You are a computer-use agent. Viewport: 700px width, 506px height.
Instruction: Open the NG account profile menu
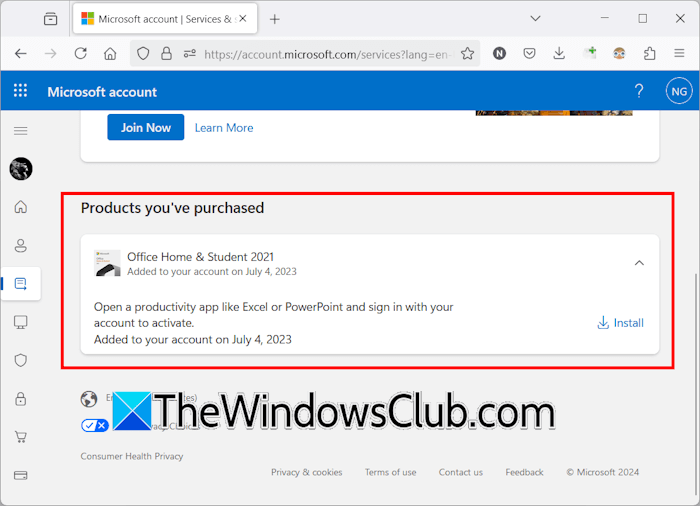click(x=679, y=91)
